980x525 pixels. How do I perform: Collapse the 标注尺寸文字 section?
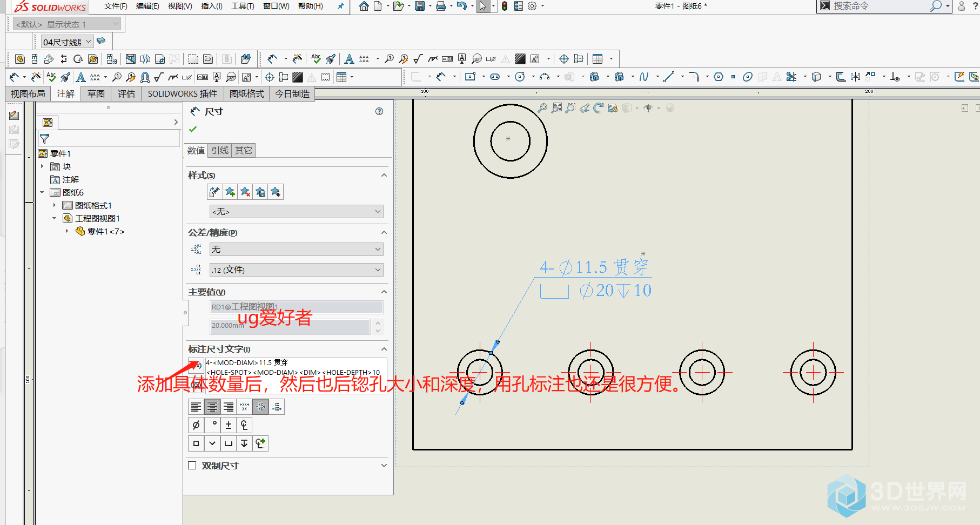coord(384,349)
